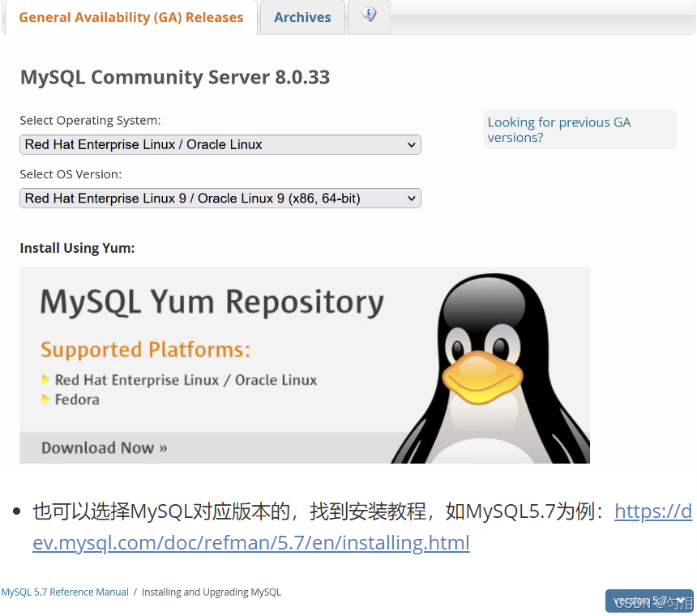Click the Installing and Upgrading MySQL breadcrumb
The width and height of the screenshot is (697, 616).
pyautogui.click(x=211, y=592)
